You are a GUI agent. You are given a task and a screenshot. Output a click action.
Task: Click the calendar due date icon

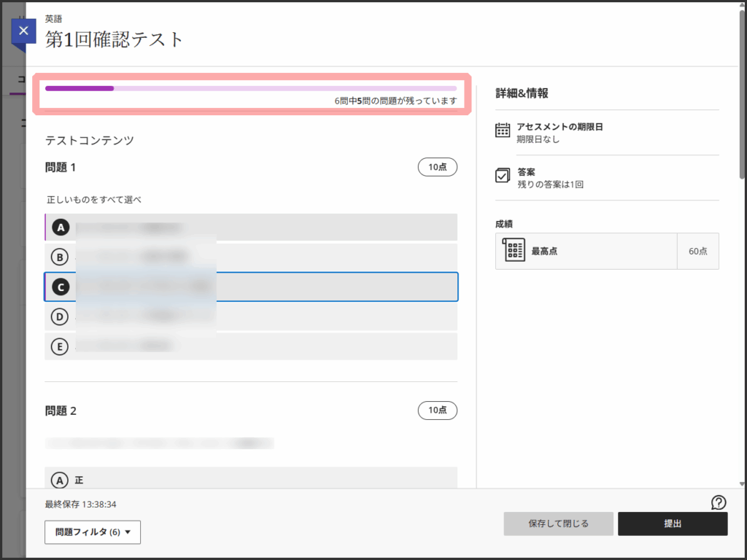503,131
